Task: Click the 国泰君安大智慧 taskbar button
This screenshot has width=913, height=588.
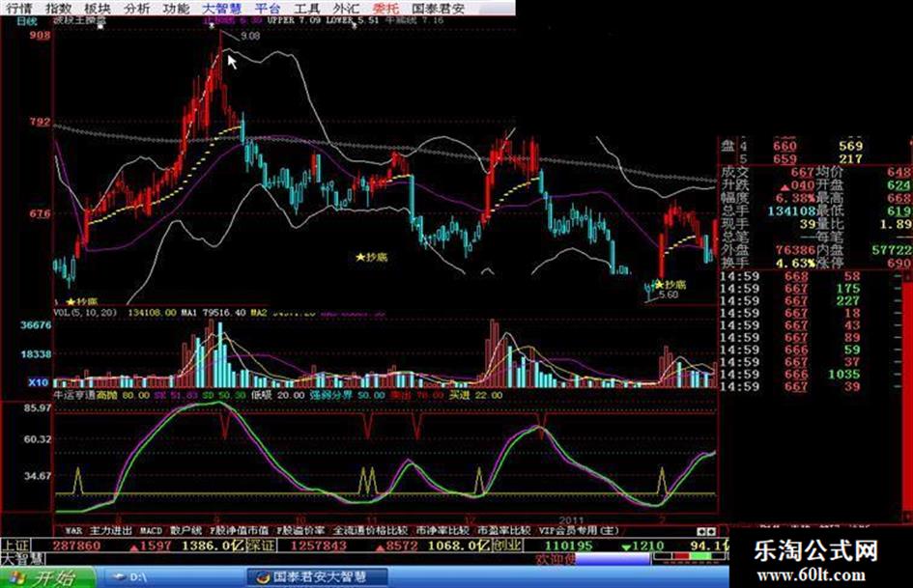Action: click(317, 577)
